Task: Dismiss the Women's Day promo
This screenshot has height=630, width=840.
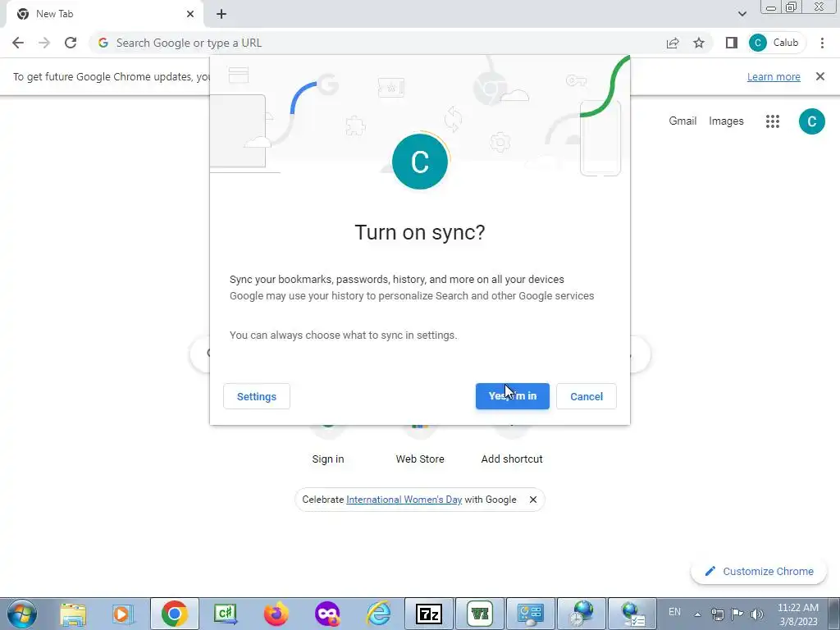Action: 533,500
